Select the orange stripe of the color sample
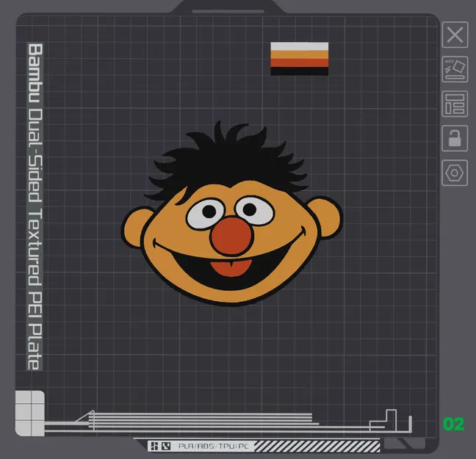Image resolution: width=476 pixels, height=459 pixels. point(299,55)
